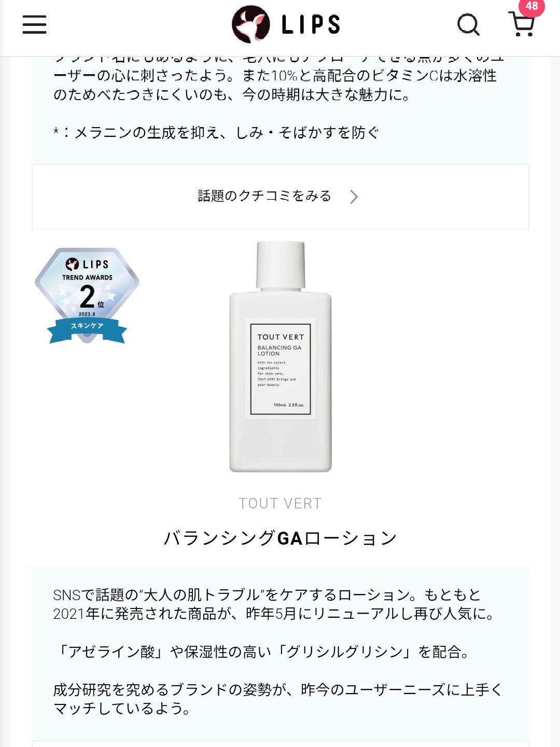This screenshot has height=747, width=560.
Task: Tap the bottle's Balancing GA Lotion label
Action: [x=281, y=369]
